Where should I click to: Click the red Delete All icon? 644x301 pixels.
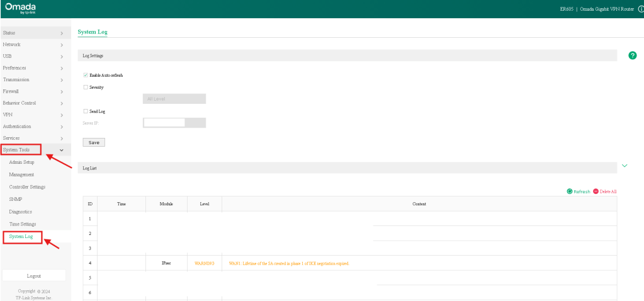click(596, 191)
